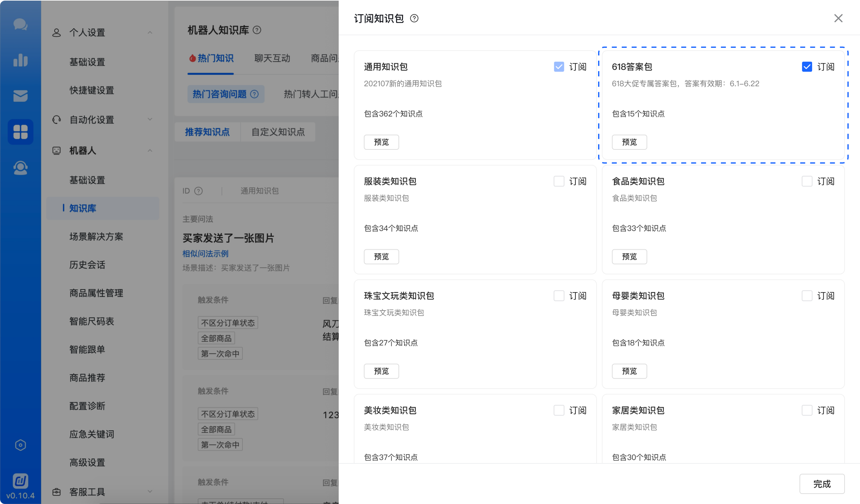Click the robot face icon beside 机器人

(56, 151)
